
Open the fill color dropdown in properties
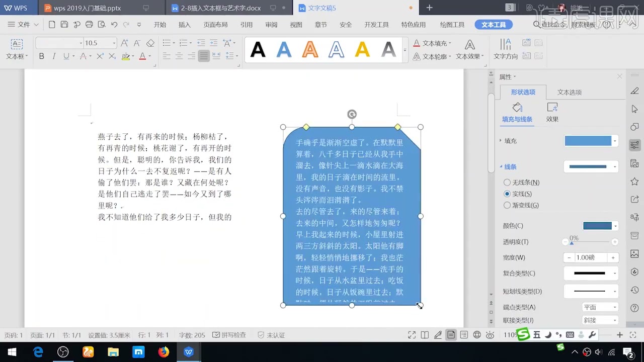click(x=615, y=141)
